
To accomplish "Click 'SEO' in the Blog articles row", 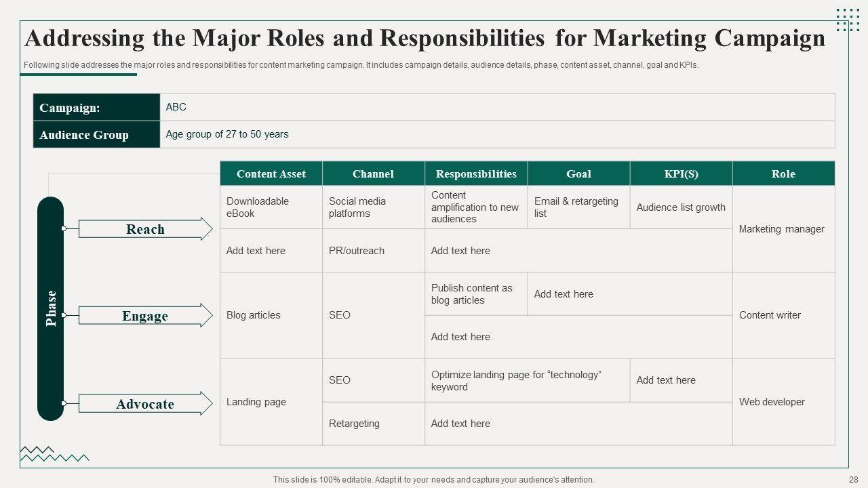I will click(374, 315).
